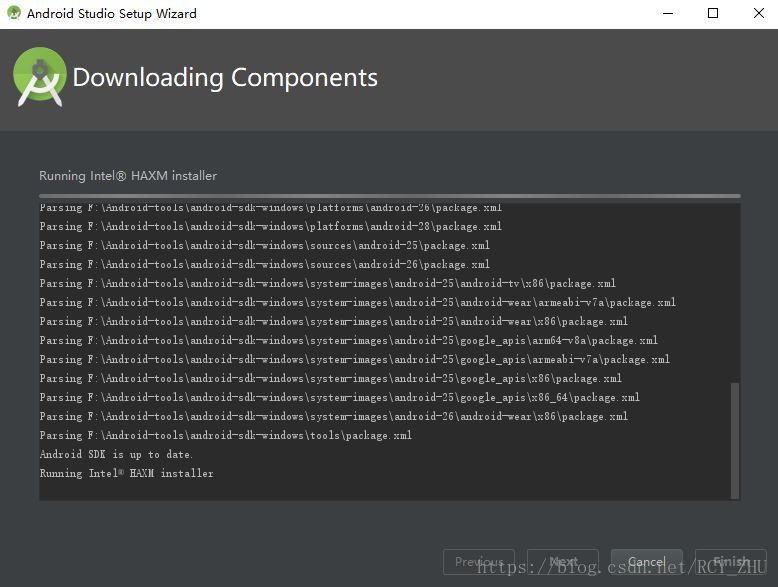Click log line for android-26\android-wear\x86
This screenshot has height=587, width=778.
click(333, 416)
